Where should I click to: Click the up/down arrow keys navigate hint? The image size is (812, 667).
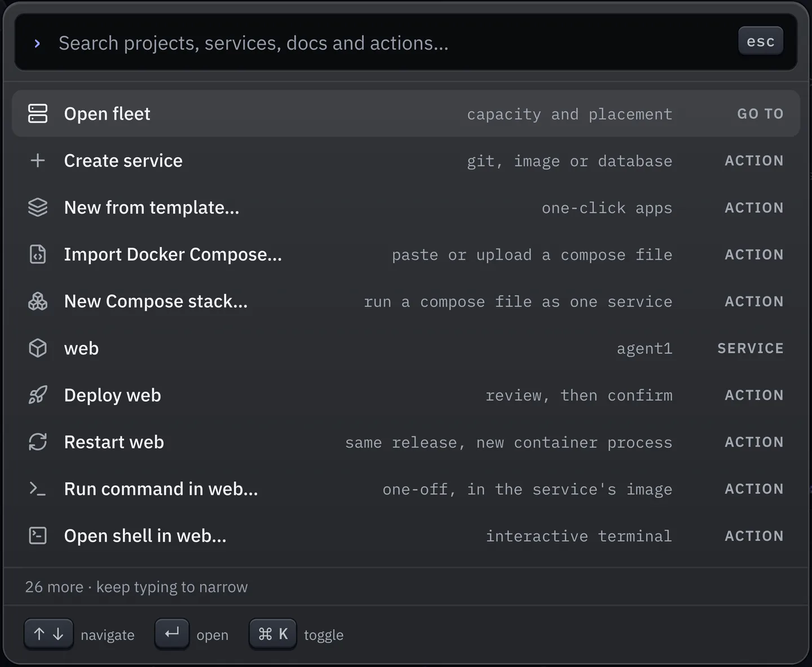(x=48, y=634)
